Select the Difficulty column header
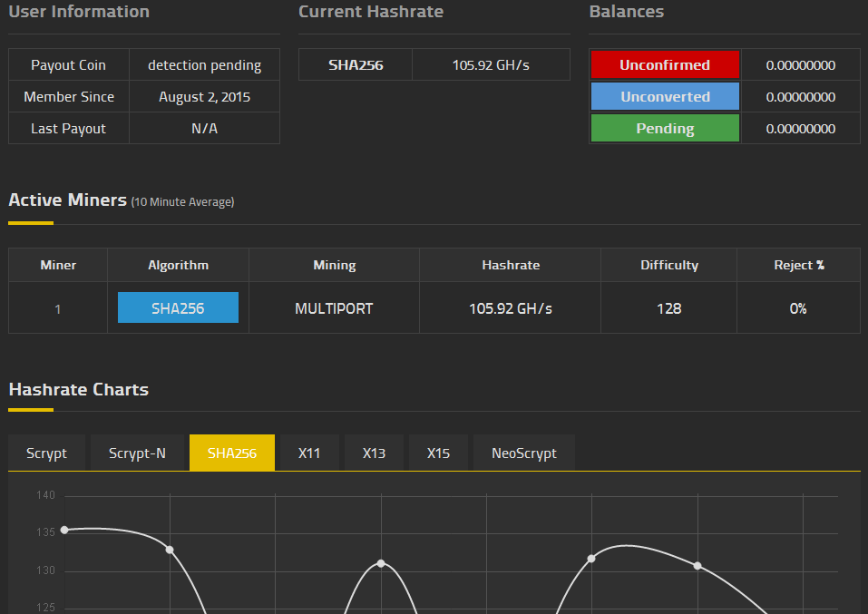 pos(669,265)
